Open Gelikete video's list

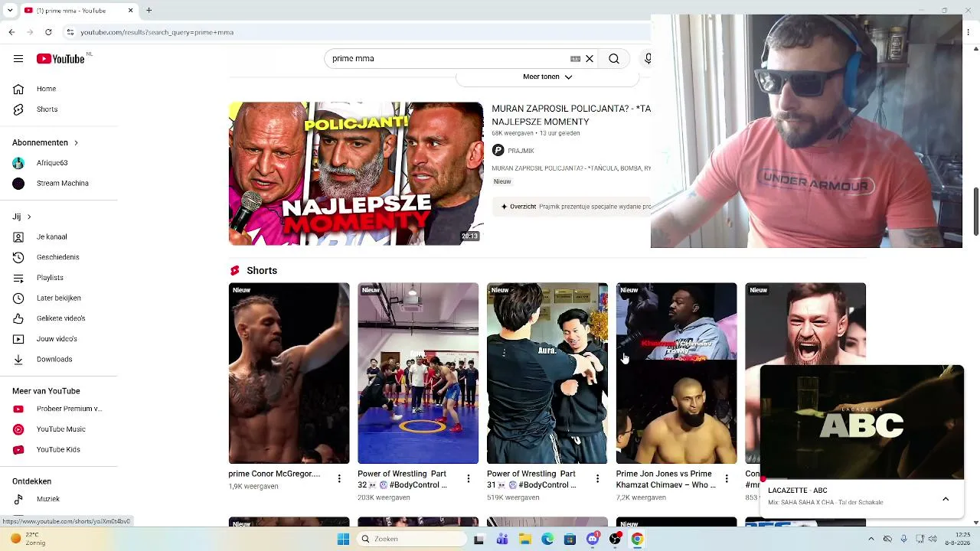tap(59, 318)
